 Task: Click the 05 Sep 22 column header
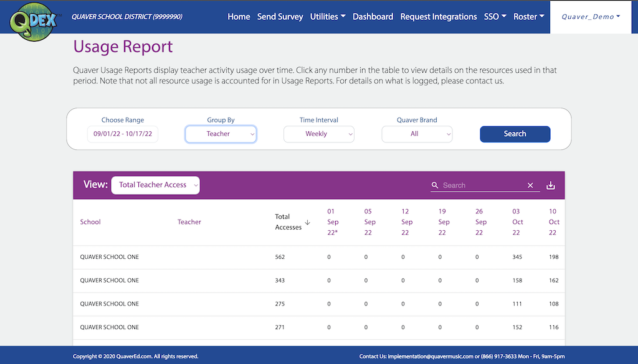coord(369,222)
